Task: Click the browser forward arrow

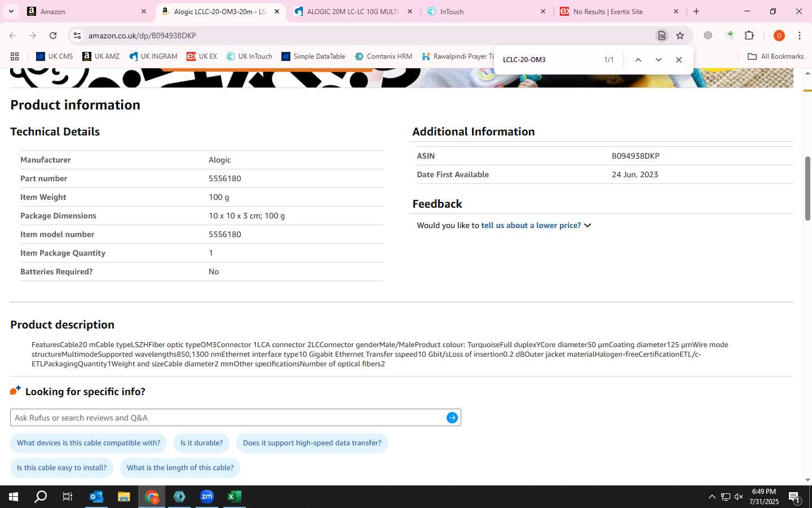Action: (33, 36)
